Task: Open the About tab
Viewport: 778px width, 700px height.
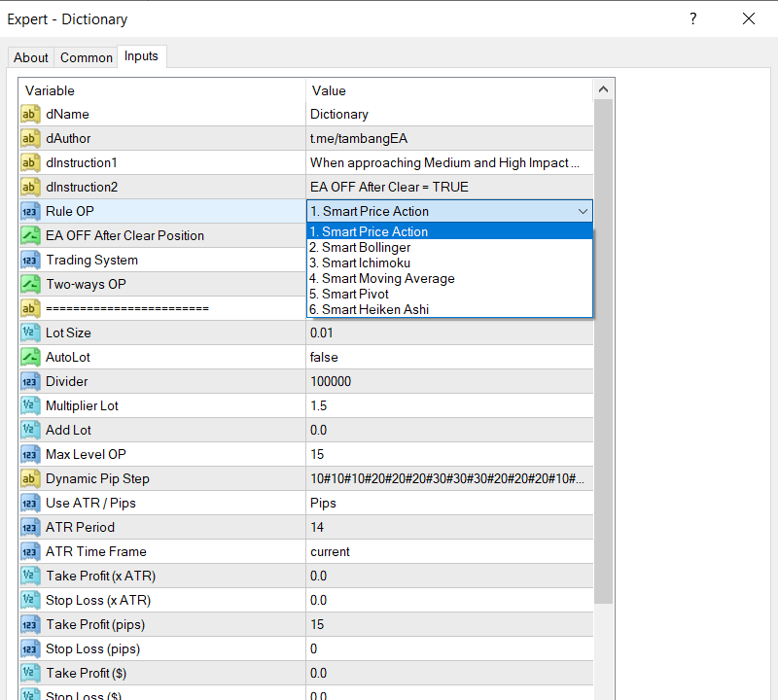Action: click(x=31, y=57)
